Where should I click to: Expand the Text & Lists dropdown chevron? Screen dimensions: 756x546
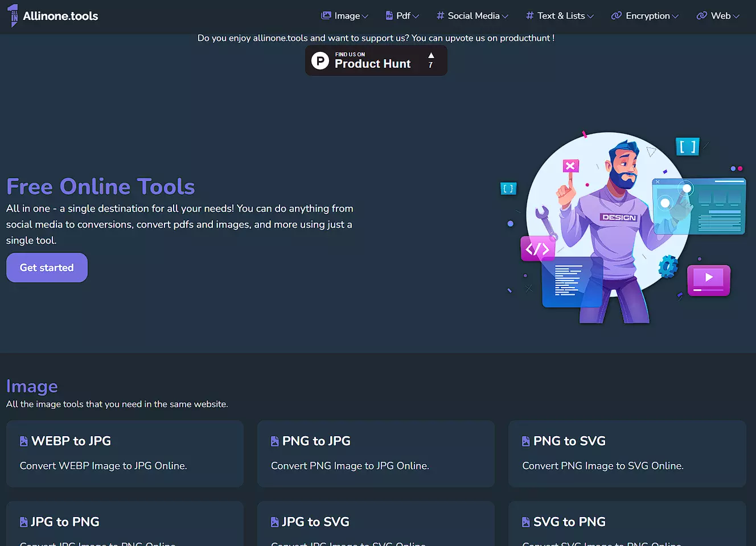click(590, 17)
